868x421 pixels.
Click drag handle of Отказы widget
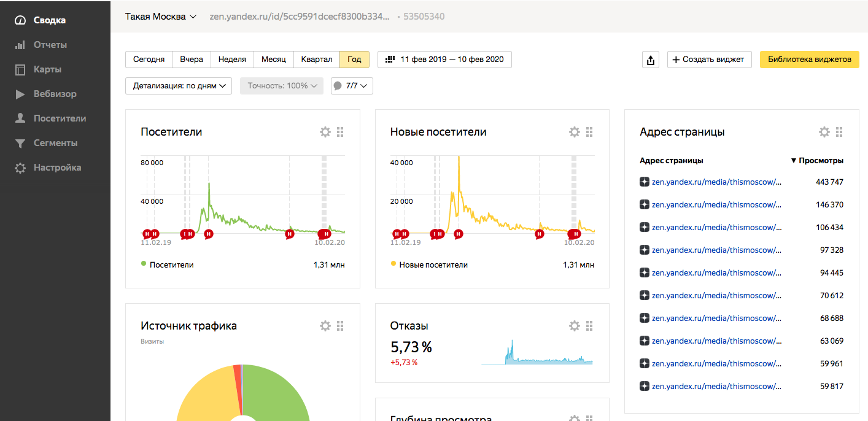[x=590, y=326]
